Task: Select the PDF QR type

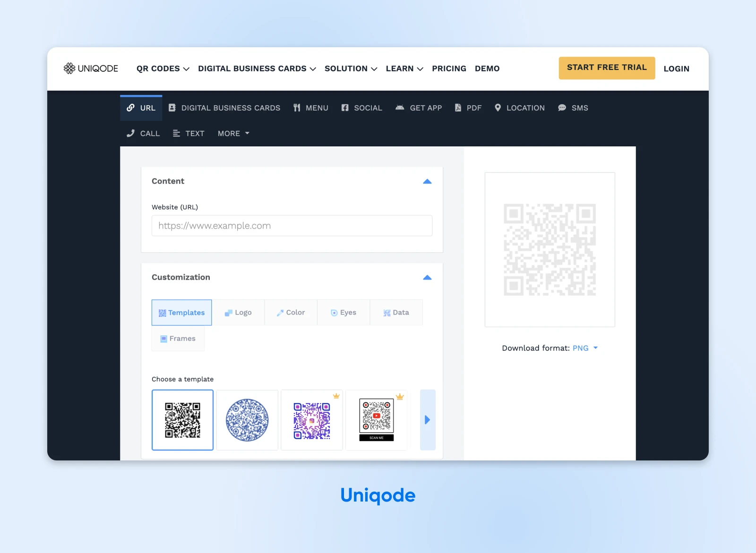Action: pos(468,108)
